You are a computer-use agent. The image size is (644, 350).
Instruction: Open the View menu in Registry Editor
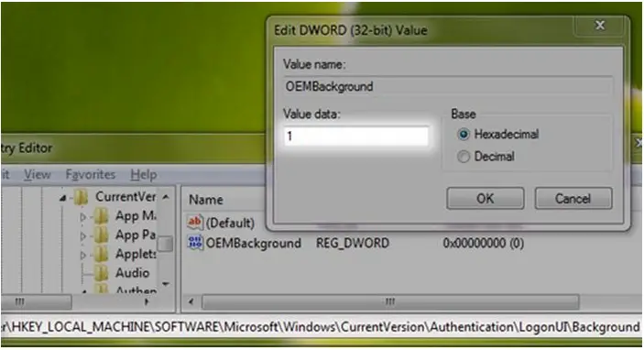click(x=38, y=175)
